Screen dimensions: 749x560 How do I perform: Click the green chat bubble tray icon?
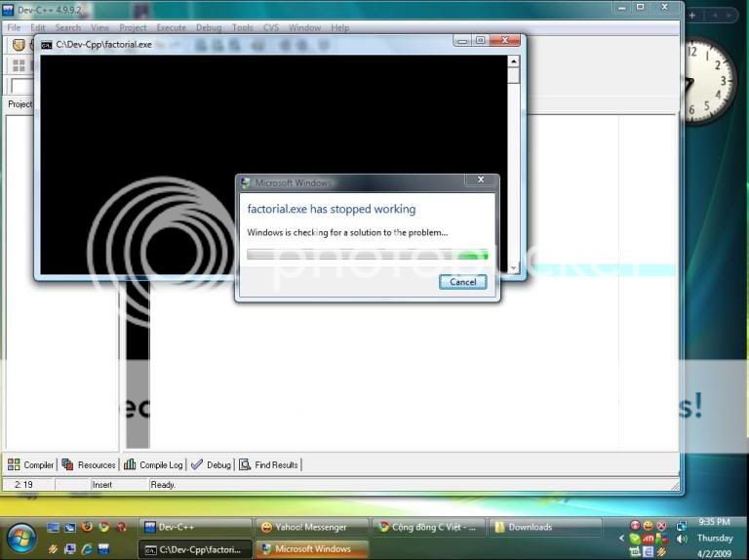click(635, 539)
